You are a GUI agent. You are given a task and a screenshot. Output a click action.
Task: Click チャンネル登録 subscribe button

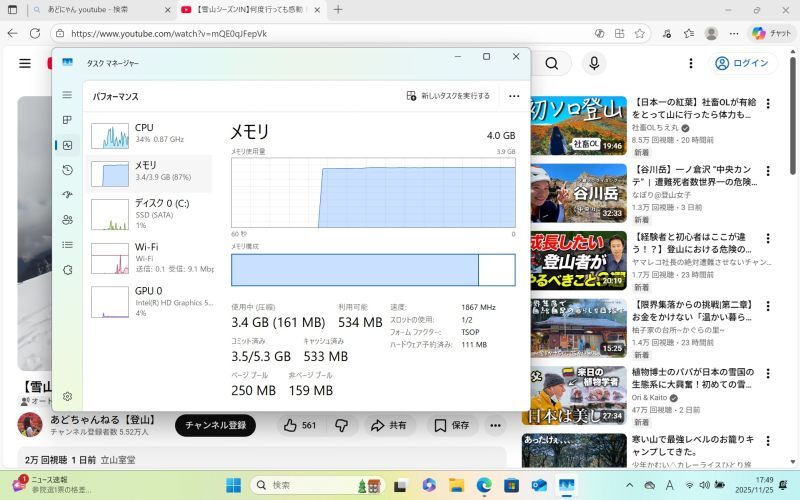pos(215,426)
